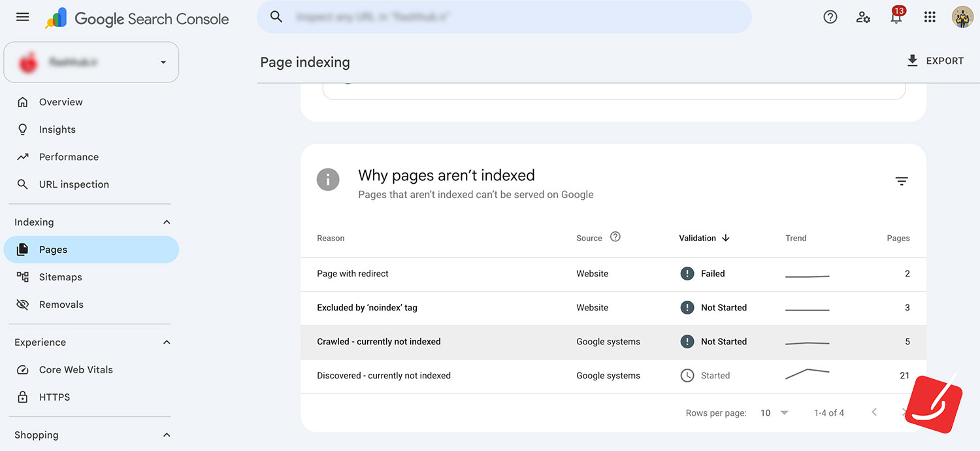Click Google systems source in Crawled row
Screen dimensions: 980x451
(x=608, y=342)
